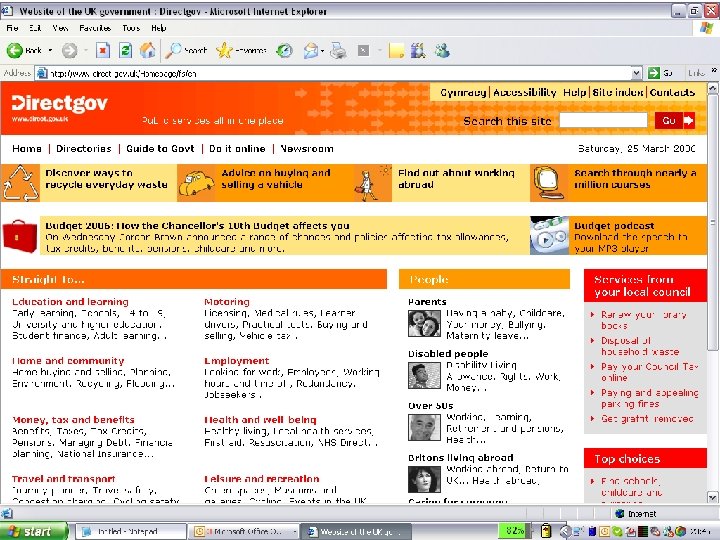Open Disposal of household waste link

pos(640,346)
